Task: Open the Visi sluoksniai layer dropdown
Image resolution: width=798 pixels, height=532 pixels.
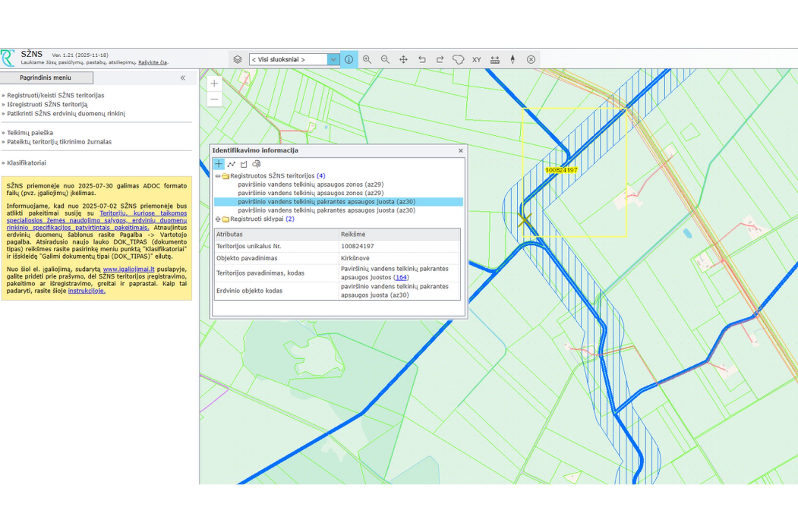Action: pos(294,59)
